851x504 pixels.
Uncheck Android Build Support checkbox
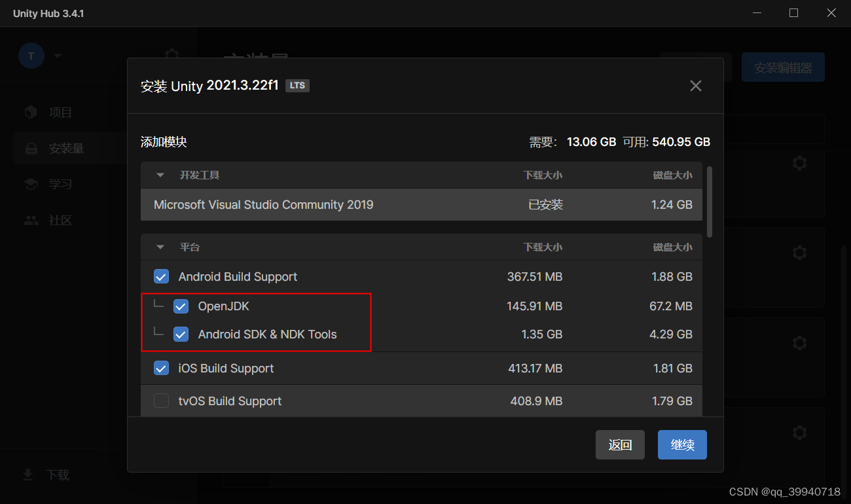click(161, 277)
